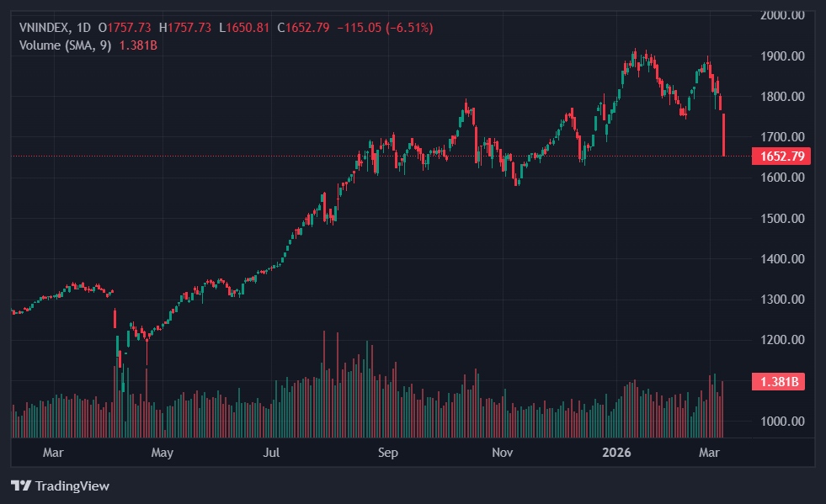Click the red 1652.79 current price tag
Screen dimensions: 826x504
click(782, 156)
